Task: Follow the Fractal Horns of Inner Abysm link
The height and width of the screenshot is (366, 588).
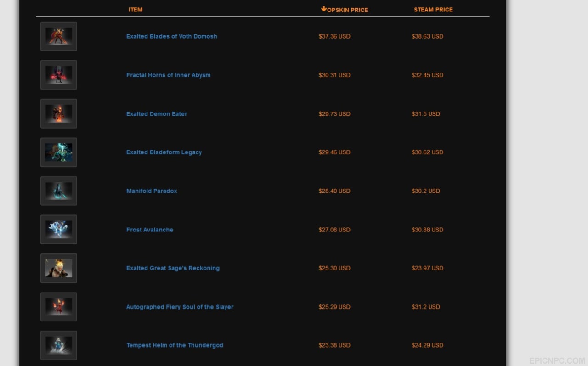Action: point(169,75)
